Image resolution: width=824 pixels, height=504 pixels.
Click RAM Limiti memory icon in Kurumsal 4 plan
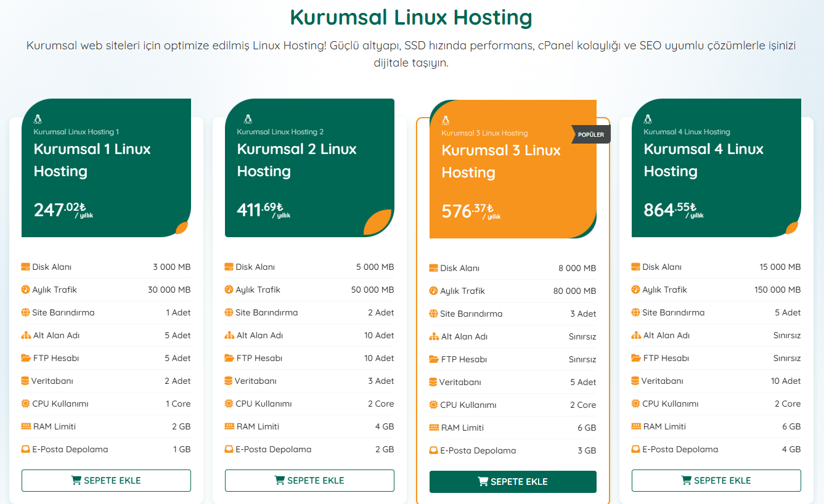click(x=636, y=426)
